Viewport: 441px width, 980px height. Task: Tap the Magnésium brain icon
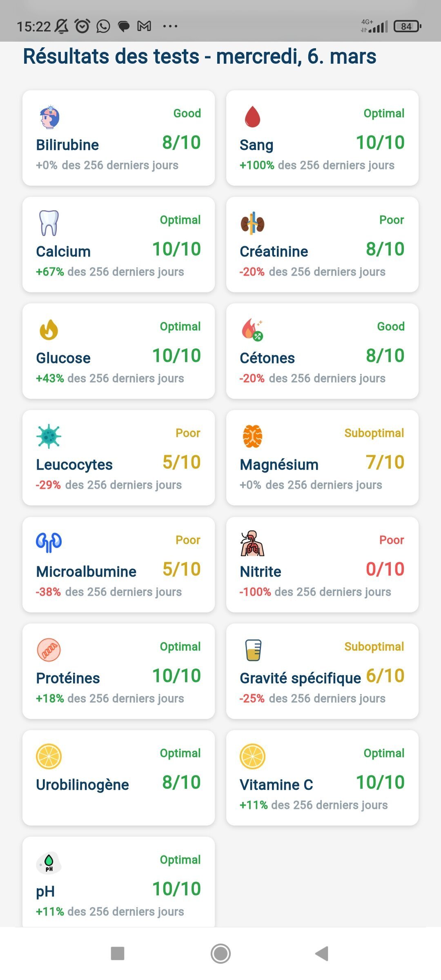click(x=252, y=437)
